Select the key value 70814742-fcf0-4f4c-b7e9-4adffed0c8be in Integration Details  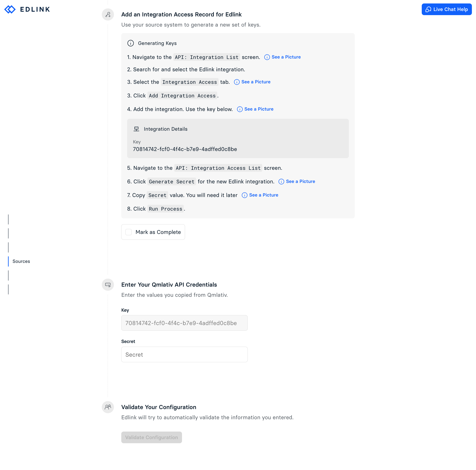tap(185, 149)
